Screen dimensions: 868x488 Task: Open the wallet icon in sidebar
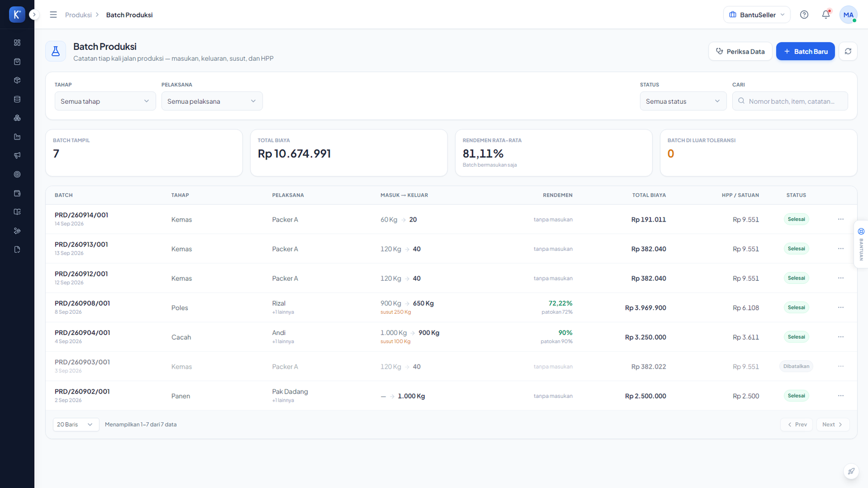point(17,193)
